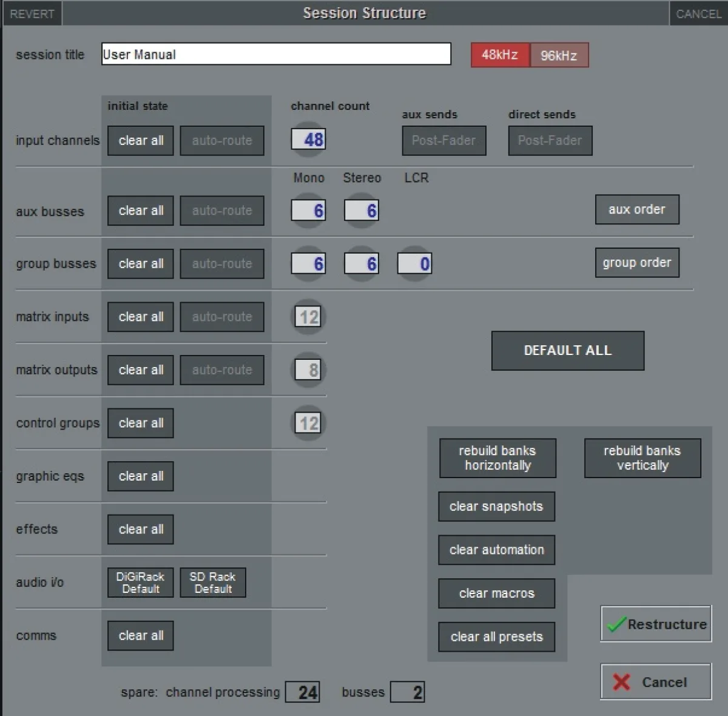Clear all comms
Screen dimensions: 728x716
point(141,635)
